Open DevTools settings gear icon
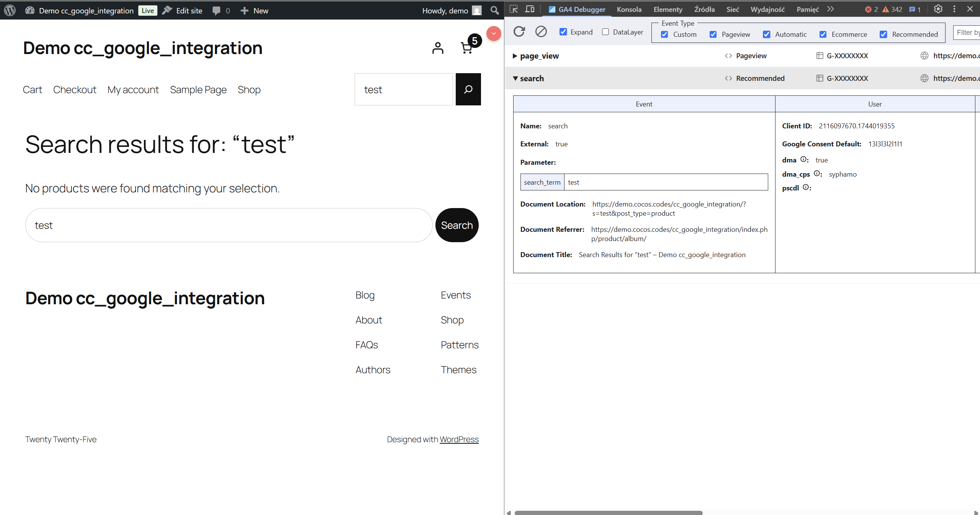Image resolution: width=980 pixels, height=515 pixels. point(938,9)
